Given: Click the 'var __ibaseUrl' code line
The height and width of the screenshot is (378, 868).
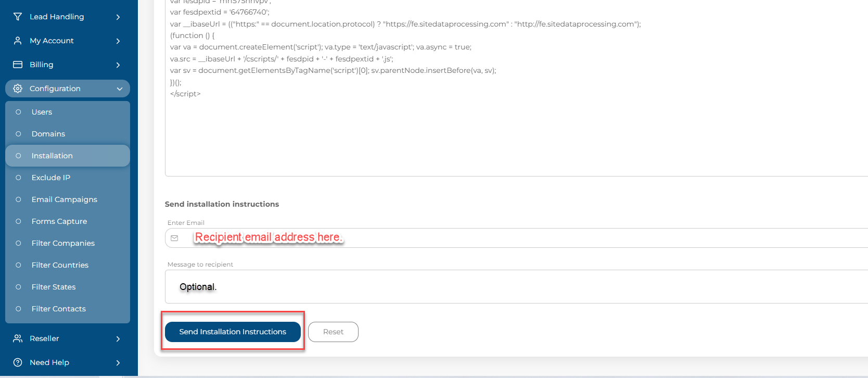Looking at the screenshot, I should (405, 24).
